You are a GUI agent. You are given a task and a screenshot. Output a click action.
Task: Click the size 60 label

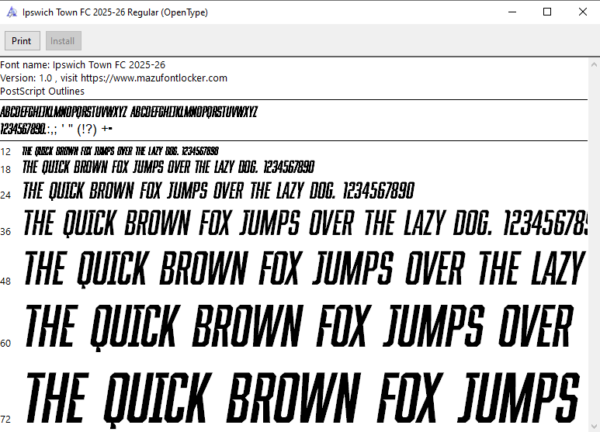[x=5, y=343]
